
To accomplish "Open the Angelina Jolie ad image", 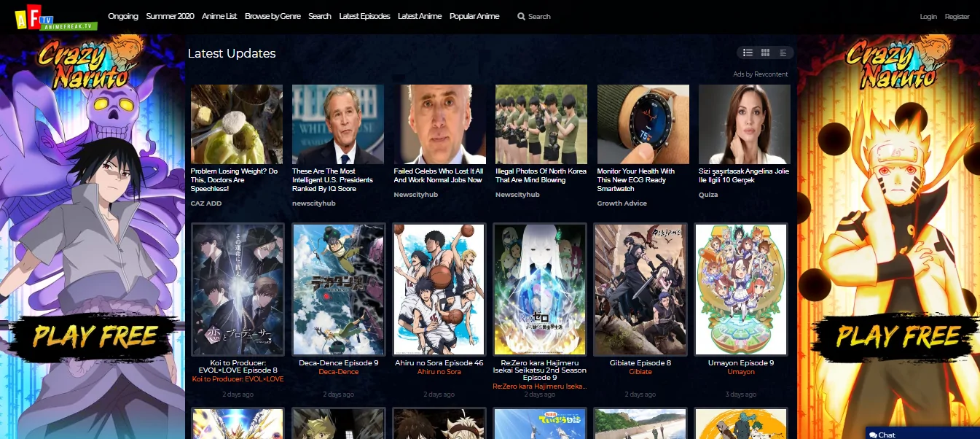I will (x=745, y=124).
